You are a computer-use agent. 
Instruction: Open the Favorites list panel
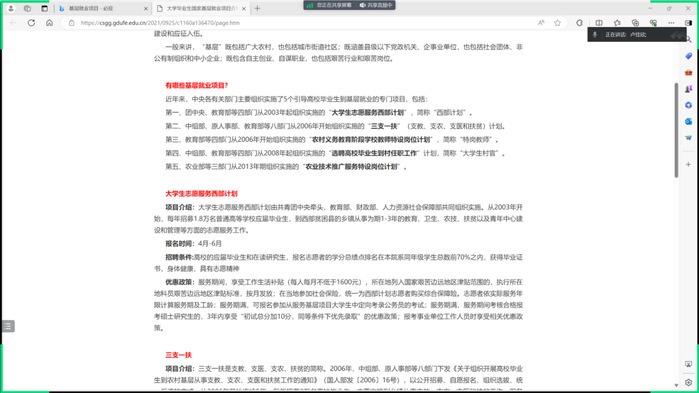[617, 23]
